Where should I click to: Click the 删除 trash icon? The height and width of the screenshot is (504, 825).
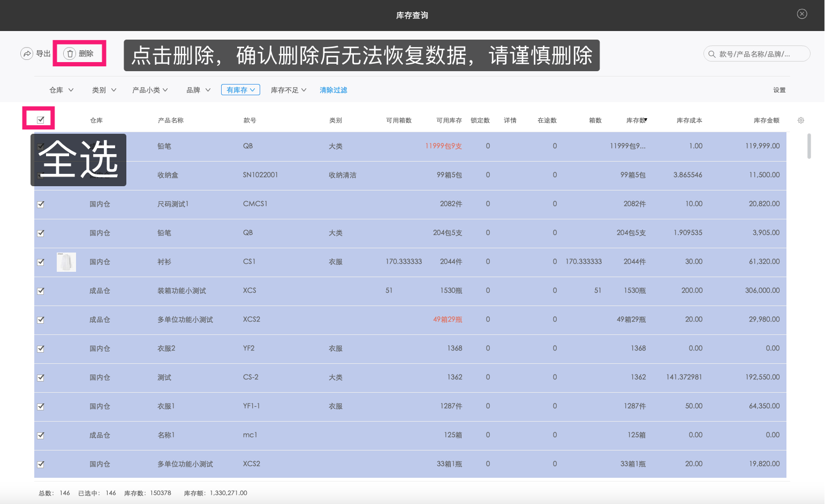point(70,53)
